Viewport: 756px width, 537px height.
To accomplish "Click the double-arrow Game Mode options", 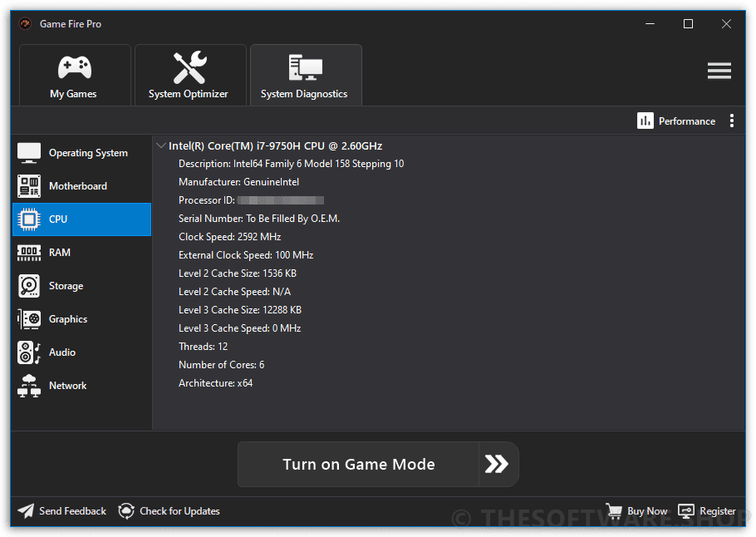I will 498,464.
